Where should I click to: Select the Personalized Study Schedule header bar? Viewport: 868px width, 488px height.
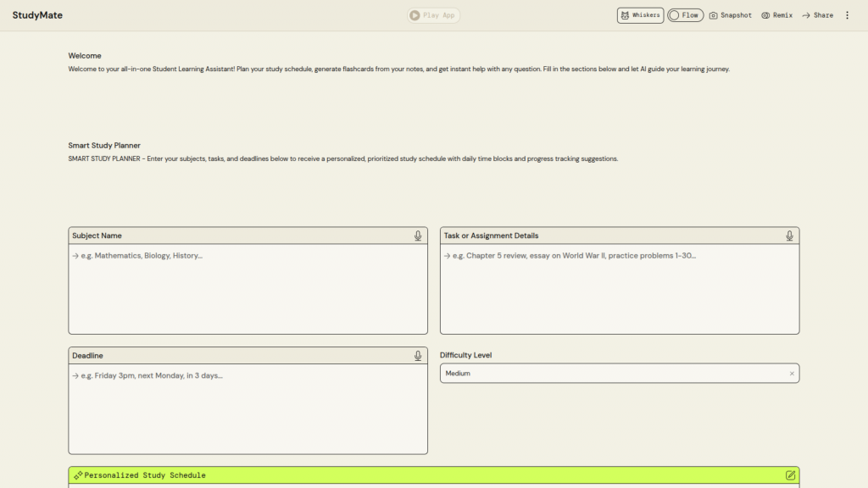tap(424, 475)
